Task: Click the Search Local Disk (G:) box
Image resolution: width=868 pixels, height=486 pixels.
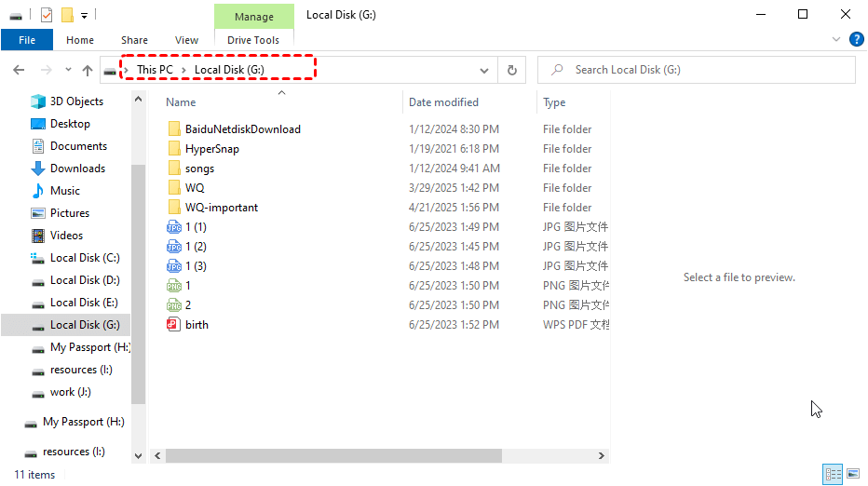Action: pos(697,70)
